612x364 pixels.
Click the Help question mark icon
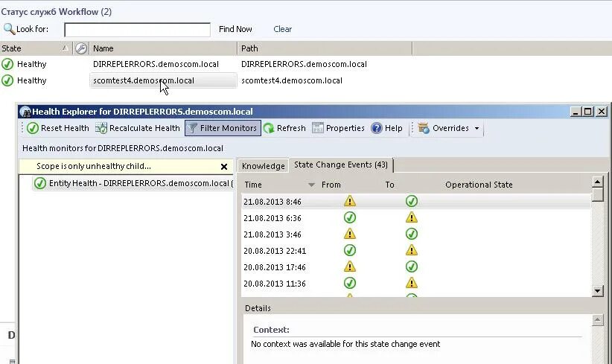[377, 128]
